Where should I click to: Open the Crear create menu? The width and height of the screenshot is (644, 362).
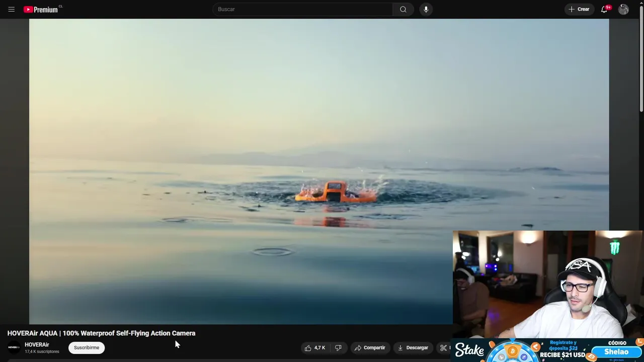tap(579, 9)
